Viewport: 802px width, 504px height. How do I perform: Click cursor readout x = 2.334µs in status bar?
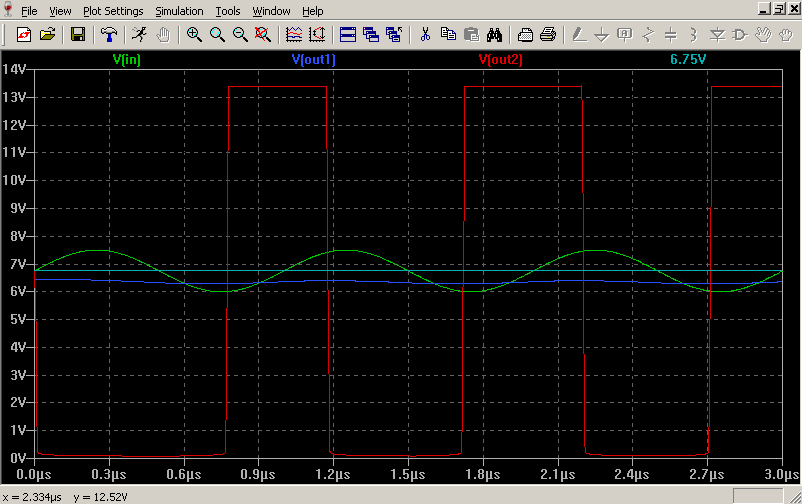coord(32,497)
